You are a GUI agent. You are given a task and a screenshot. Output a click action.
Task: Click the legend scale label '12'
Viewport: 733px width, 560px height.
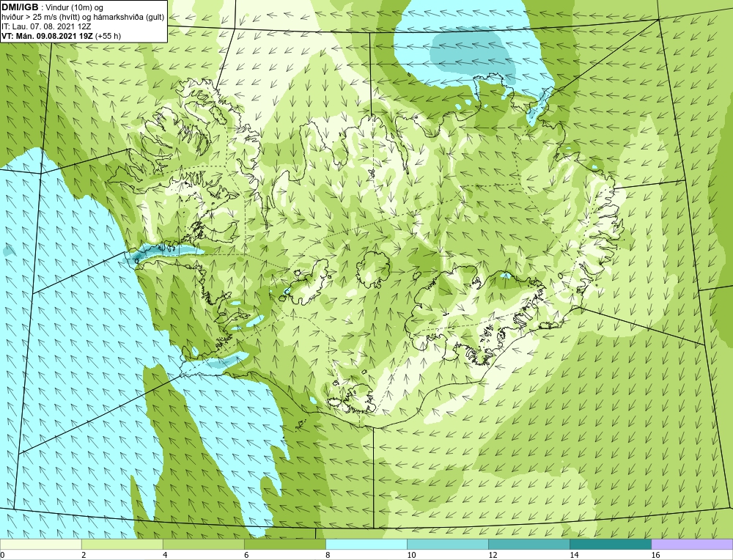click(493, 555)
